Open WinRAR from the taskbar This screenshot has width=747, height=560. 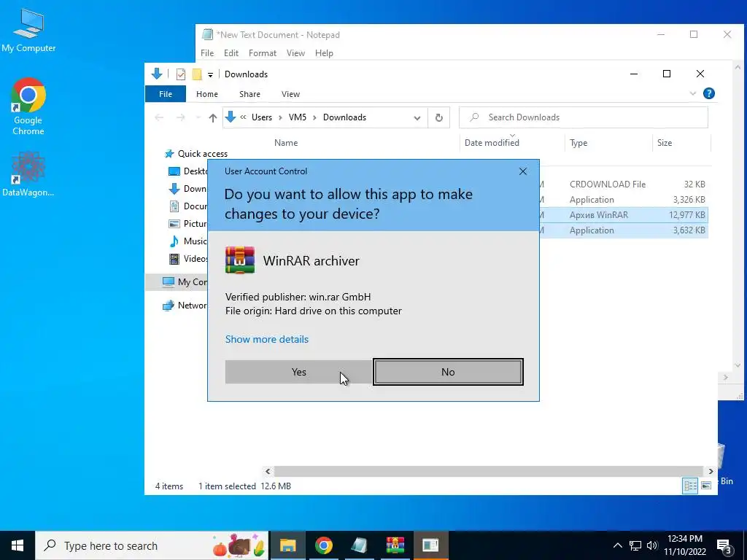coord(395,545)
